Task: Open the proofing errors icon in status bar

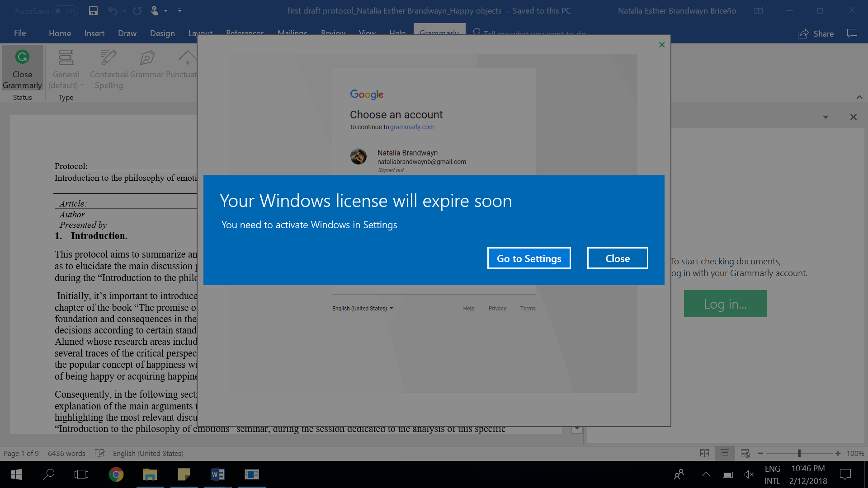Action: [99, 453]
